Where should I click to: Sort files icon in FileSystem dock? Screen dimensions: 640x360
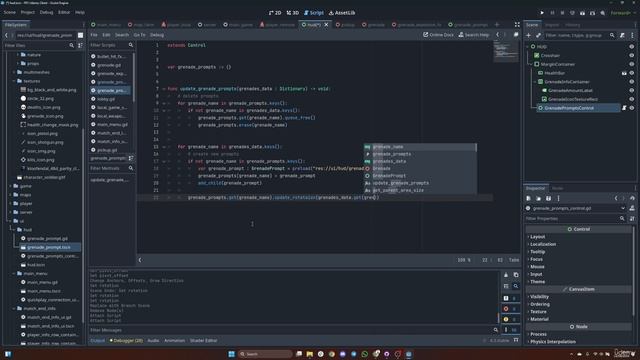(x=80, y=45)
